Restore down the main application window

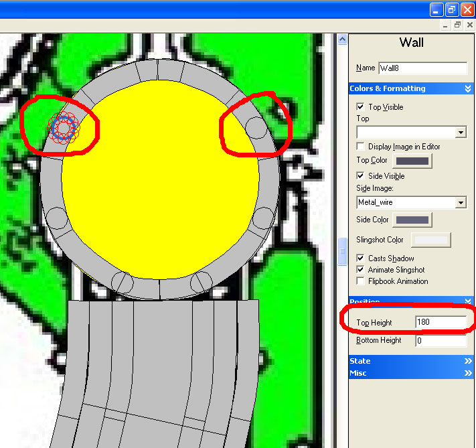pyautogui.click(x=452, y=9)
